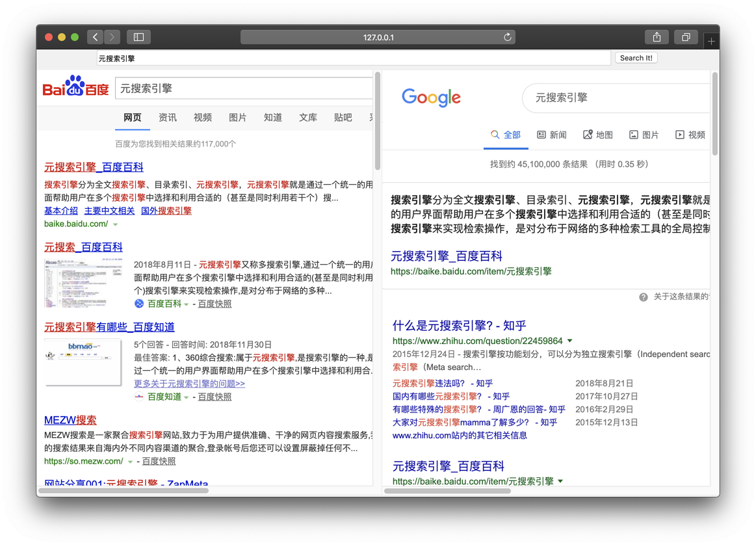
Task: Click 主要中文相关 sublink
Action: point(109,211)
